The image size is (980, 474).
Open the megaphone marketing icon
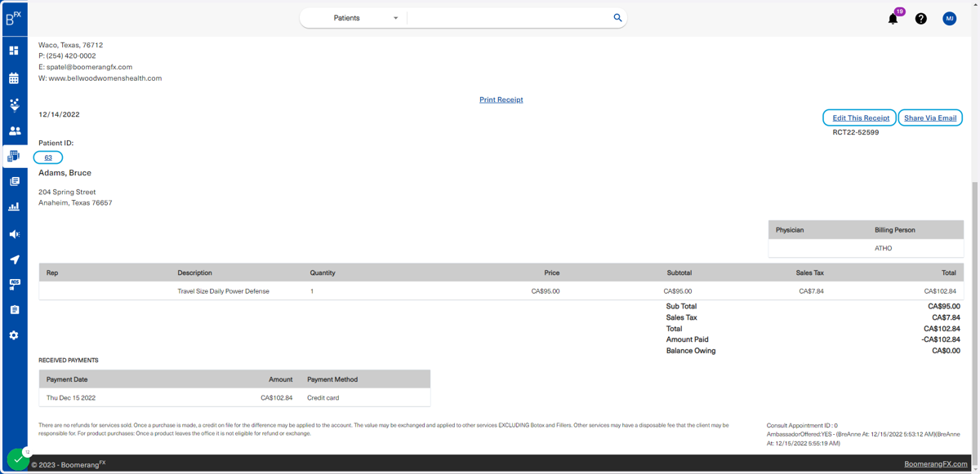pos(14,234)
